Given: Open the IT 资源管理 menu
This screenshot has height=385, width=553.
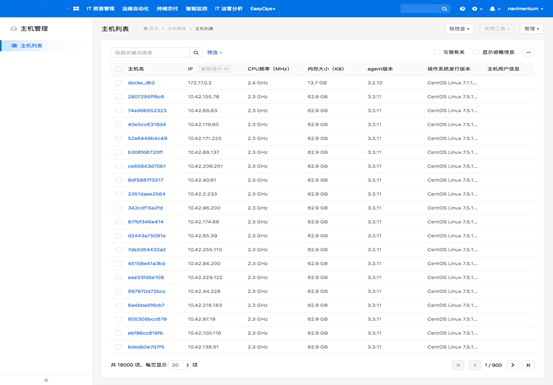Looking at the screenshot, I should (101, 8).
